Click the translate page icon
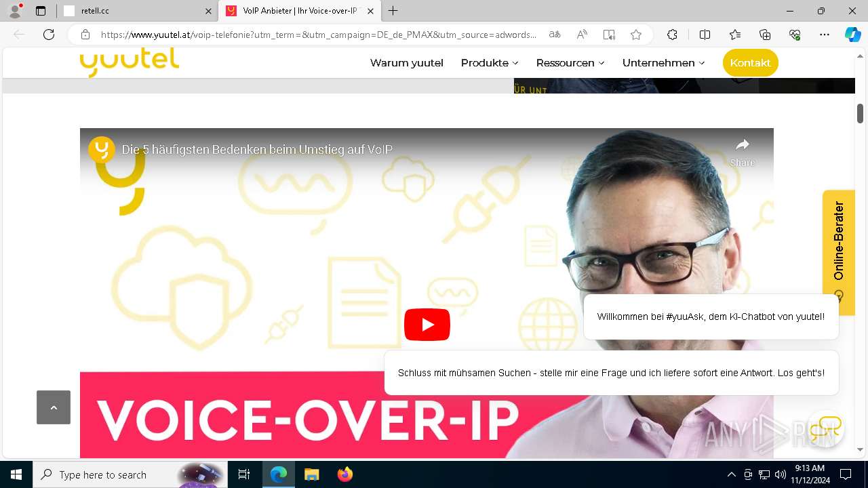 click(555, 35)
